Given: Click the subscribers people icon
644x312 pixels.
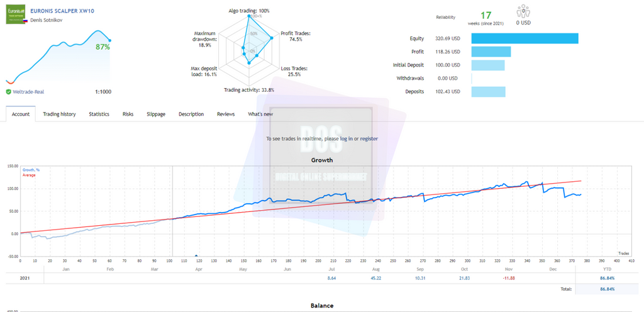Looking at the screenshot, I should [523, 11].
